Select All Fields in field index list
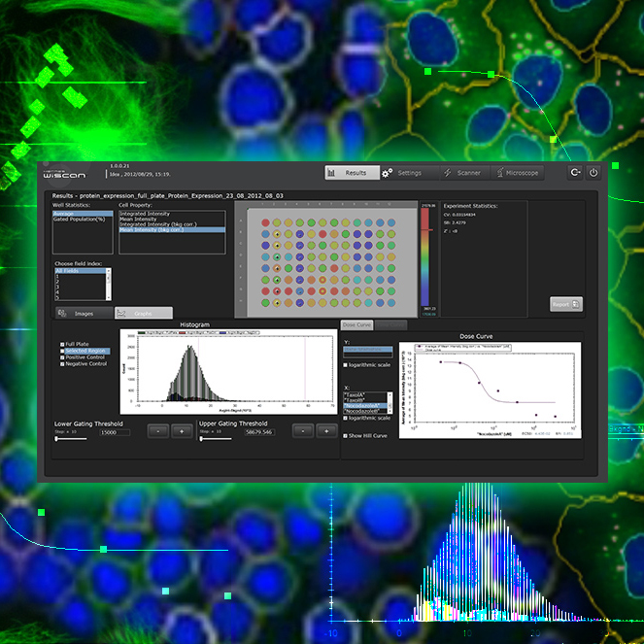The width and height of the screenshot is (644, 644). click(x=70, y=271)
